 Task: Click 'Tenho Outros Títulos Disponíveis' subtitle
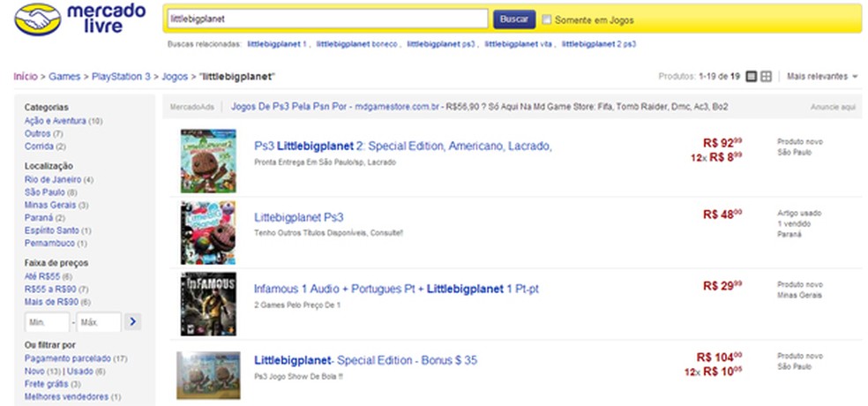click(329, 233)
